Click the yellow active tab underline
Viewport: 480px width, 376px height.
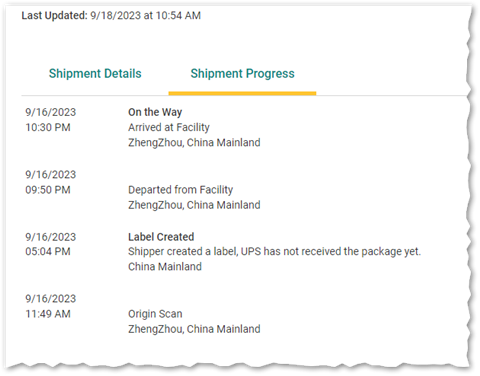click(x=242, y=94)
